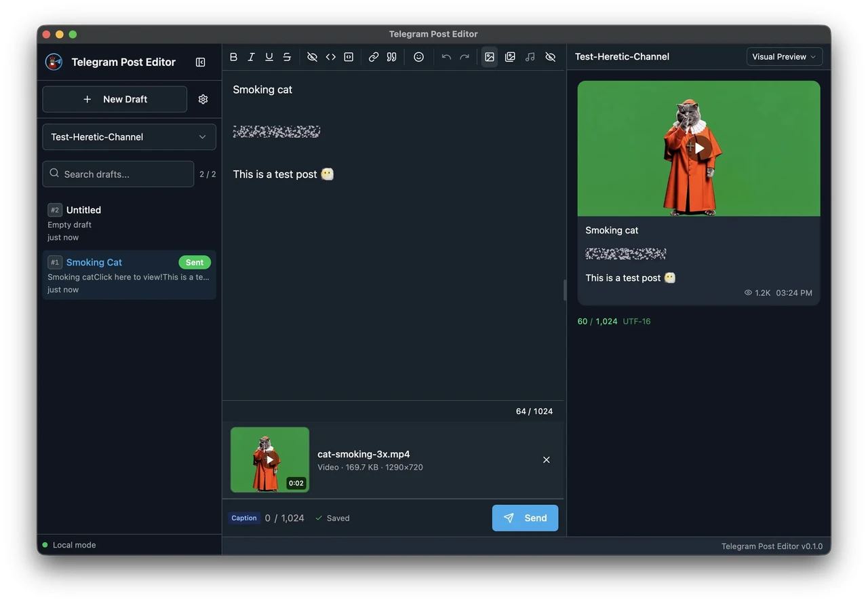
Task: Click the media gallery attach icon
Action: [510, 57]
